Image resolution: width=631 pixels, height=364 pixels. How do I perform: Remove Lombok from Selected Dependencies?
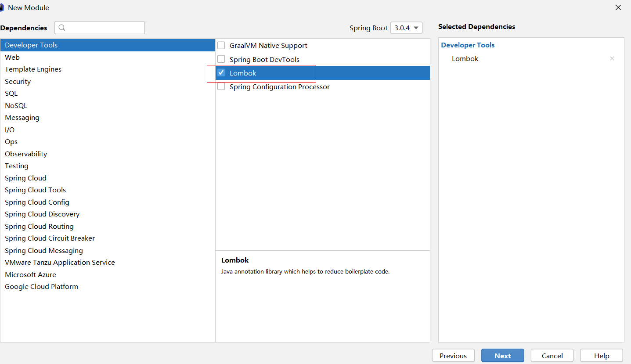click(612, 58)
